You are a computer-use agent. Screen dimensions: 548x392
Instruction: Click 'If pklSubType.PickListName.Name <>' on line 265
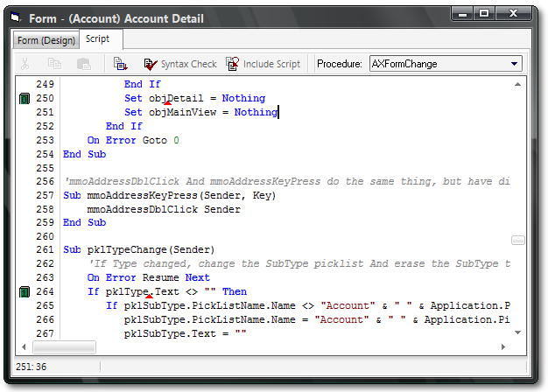(x=210, y=305)
